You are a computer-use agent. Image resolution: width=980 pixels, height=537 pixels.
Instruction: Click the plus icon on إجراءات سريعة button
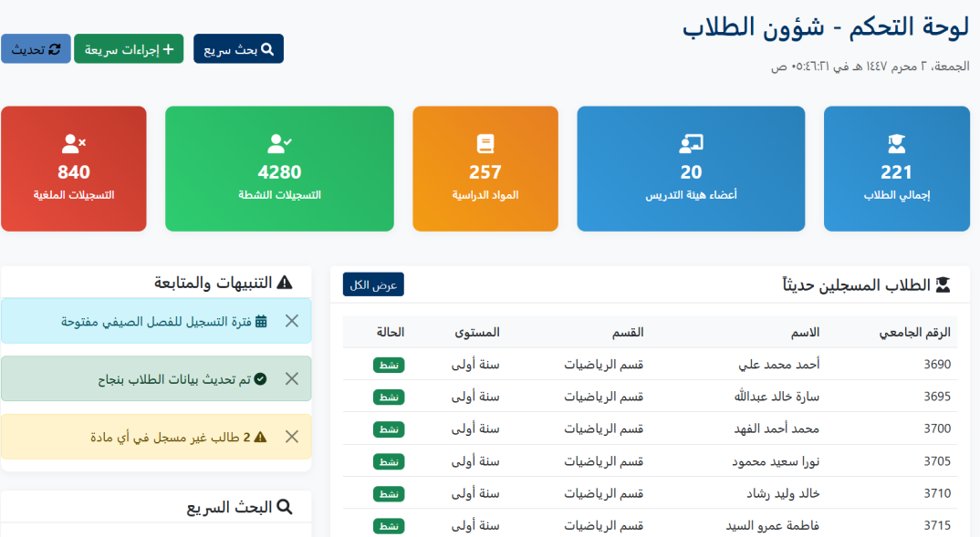click(170, 47)
